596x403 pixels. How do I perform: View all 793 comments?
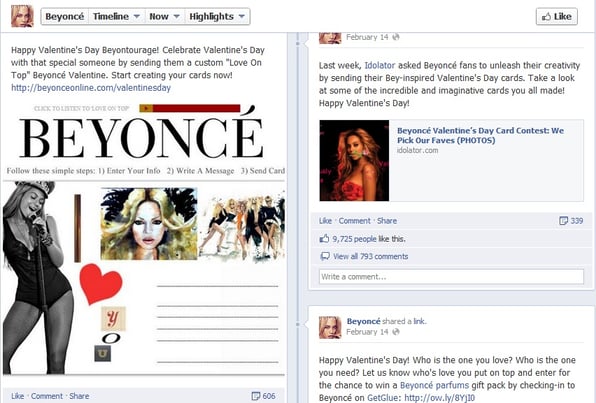coord(371,257)
